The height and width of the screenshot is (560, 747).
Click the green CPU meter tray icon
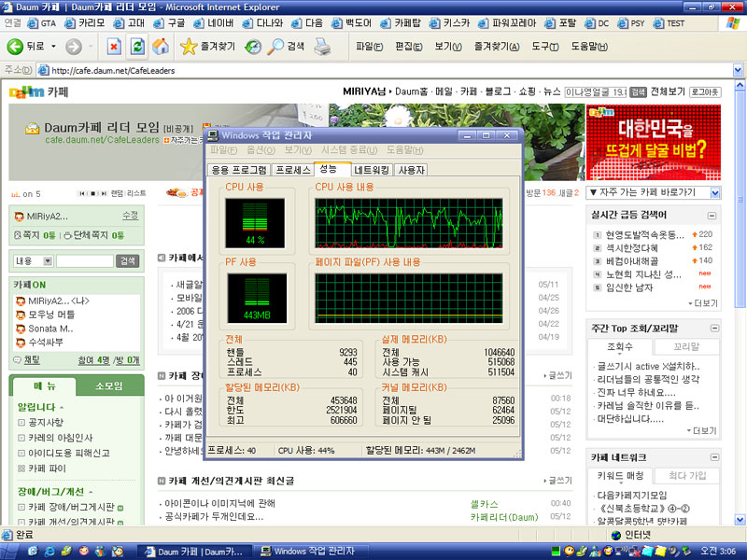[556, 552]
